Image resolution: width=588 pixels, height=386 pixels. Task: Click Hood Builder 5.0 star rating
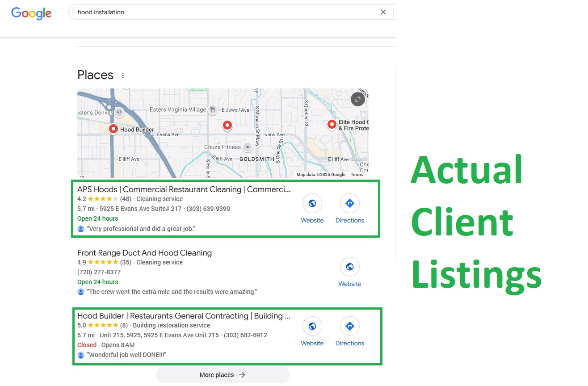click(x=103, y=325)
